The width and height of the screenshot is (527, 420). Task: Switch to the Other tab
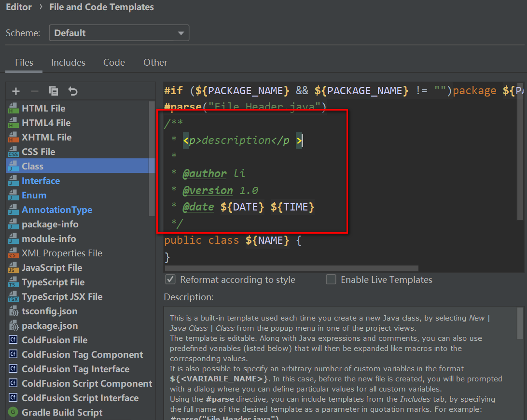click(x=155, y=63)
